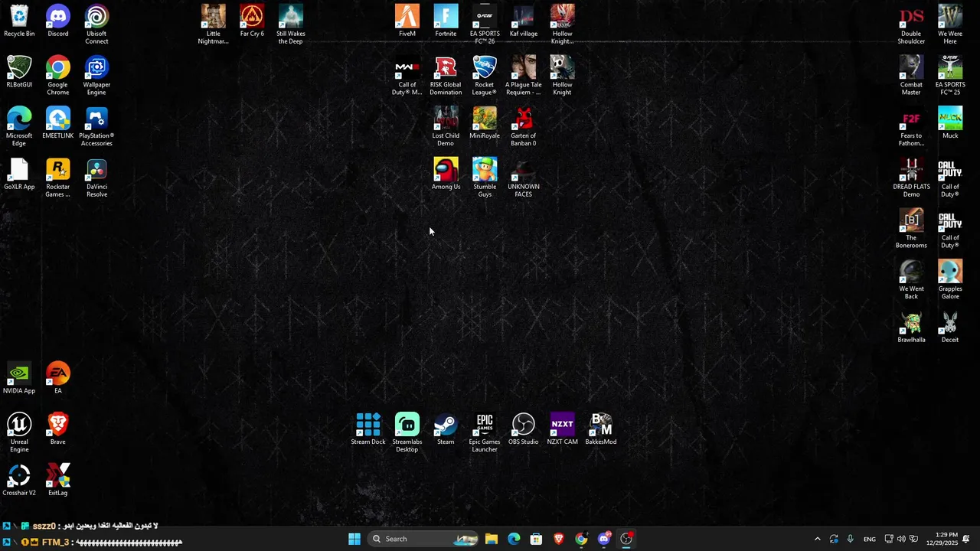Open PlayStation Accessories shortcut

click(x=96, y=127)
